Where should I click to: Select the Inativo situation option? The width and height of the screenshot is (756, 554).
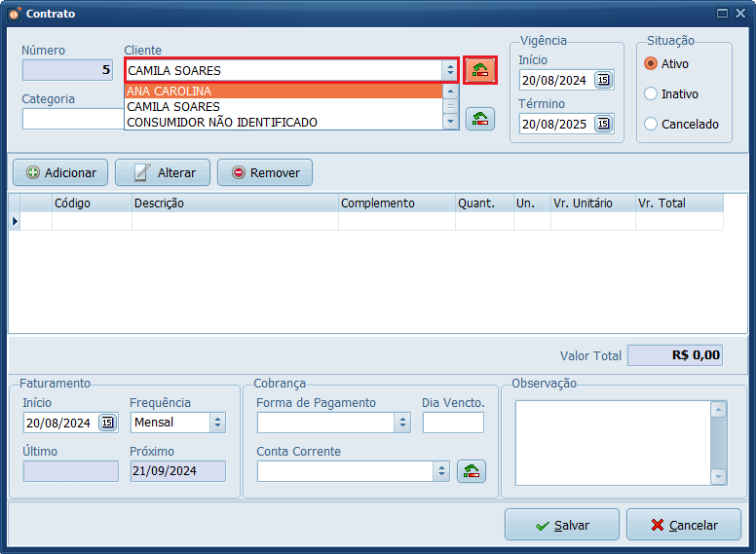(x=651, y=93)
